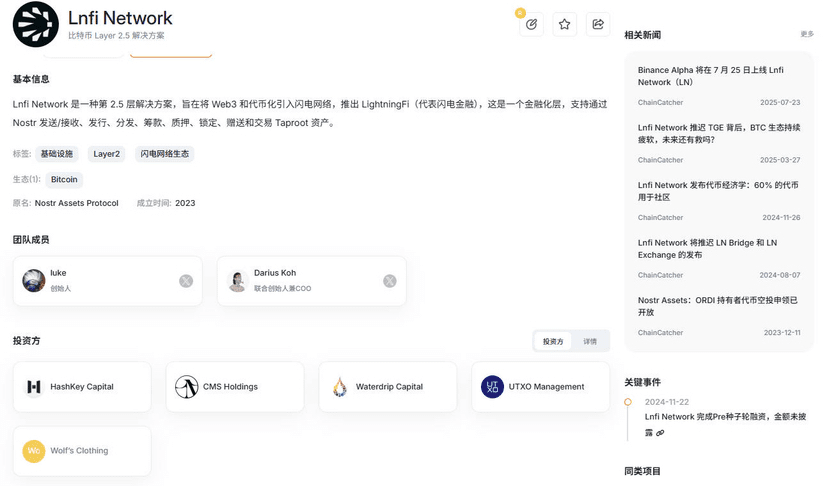Click the 联合创始人兼COO role text
The height and width of the screenshot is (486, 829).
click(x=282, y=288)
